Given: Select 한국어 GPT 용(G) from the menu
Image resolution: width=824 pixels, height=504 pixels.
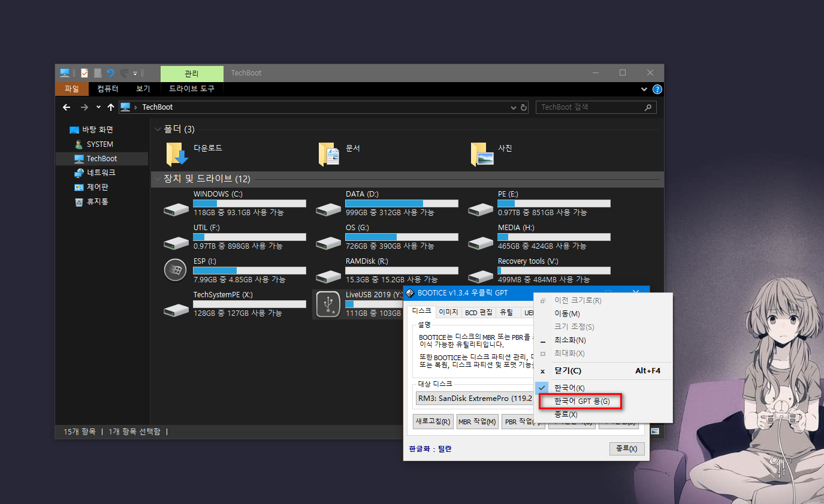Looking at the screenshot, I should coord(581,402).
